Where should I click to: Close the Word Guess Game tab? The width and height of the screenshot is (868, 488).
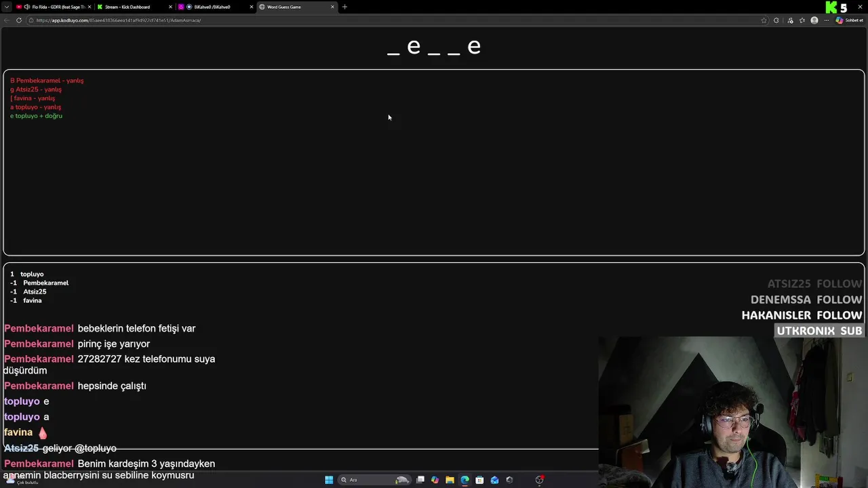332,7
